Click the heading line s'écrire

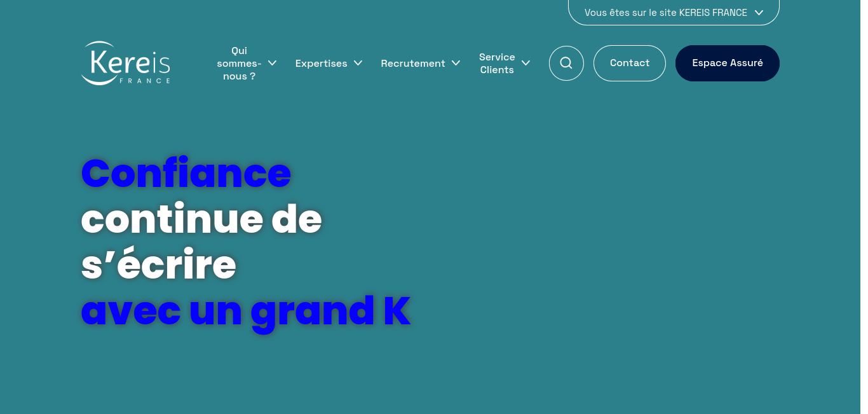(x=159, y=265)
